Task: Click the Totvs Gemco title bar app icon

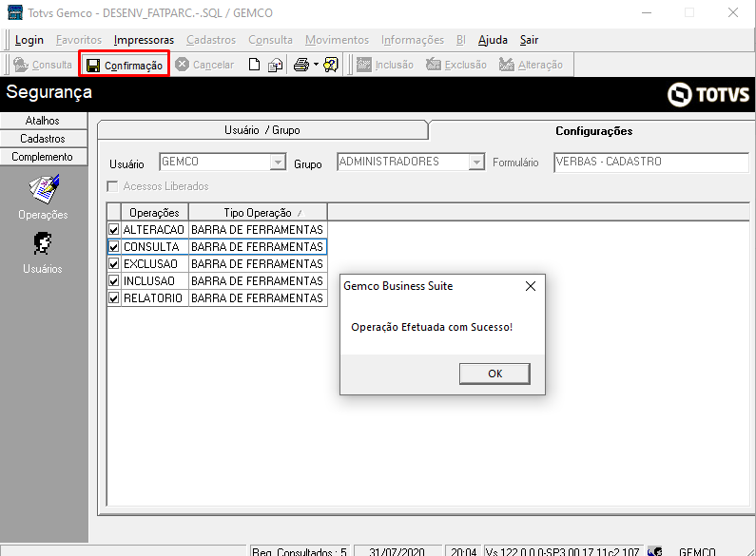Action: 15,12
